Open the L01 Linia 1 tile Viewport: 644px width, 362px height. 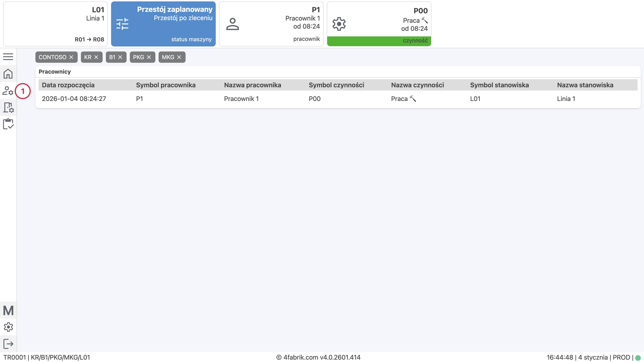[56, 24]
